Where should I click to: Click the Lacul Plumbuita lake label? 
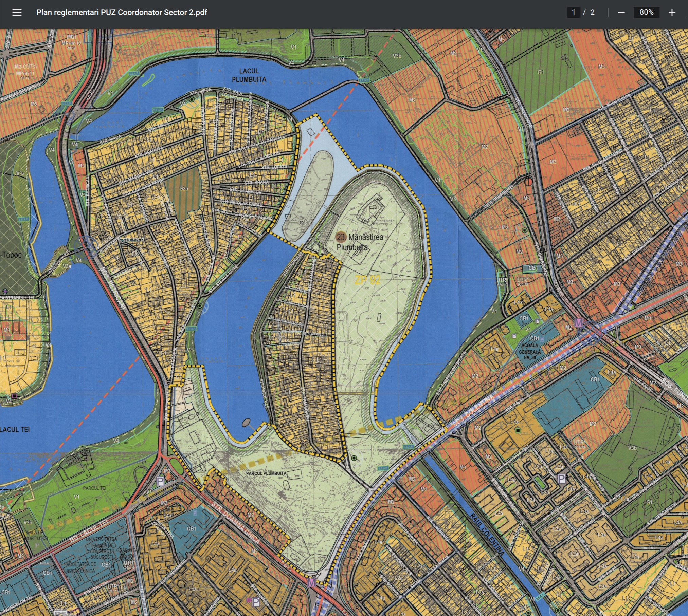[249, 75]
